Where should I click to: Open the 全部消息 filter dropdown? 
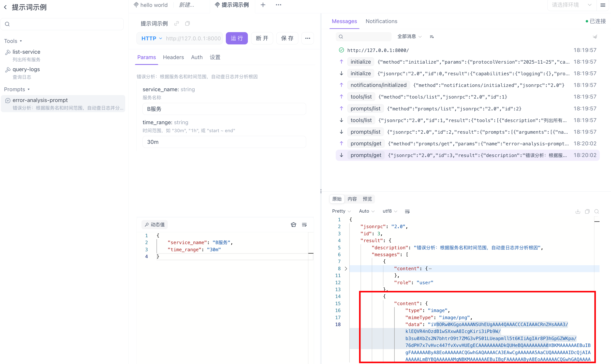409,36
